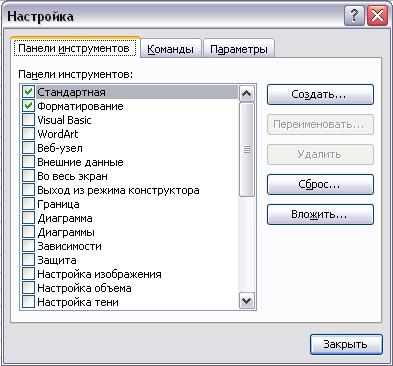
Task: Turn on the Граница toolbar
Action: pos(28,204)
